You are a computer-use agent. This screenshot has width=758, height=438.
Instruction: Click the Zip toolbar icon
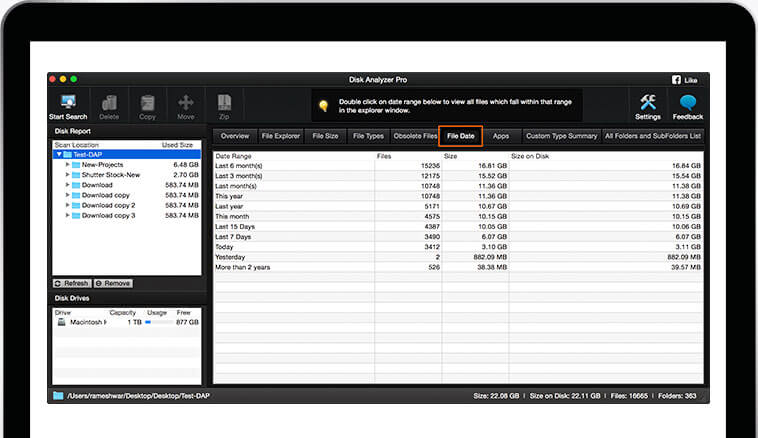[224, 102]
